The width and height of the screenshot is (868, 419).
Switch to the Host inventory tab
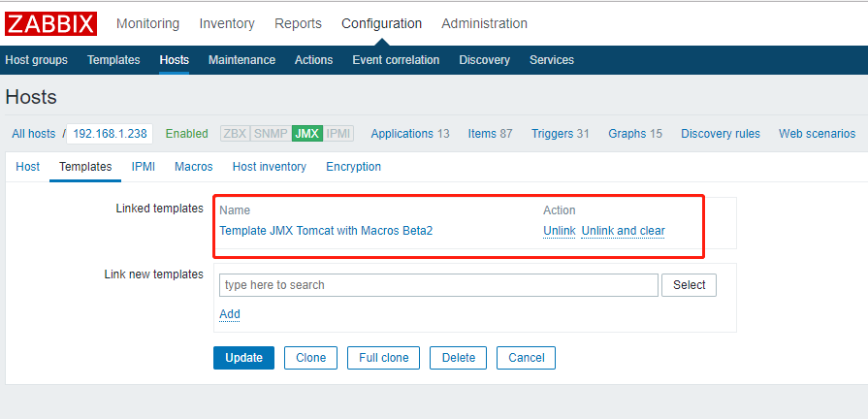click(x=269, y=167)
